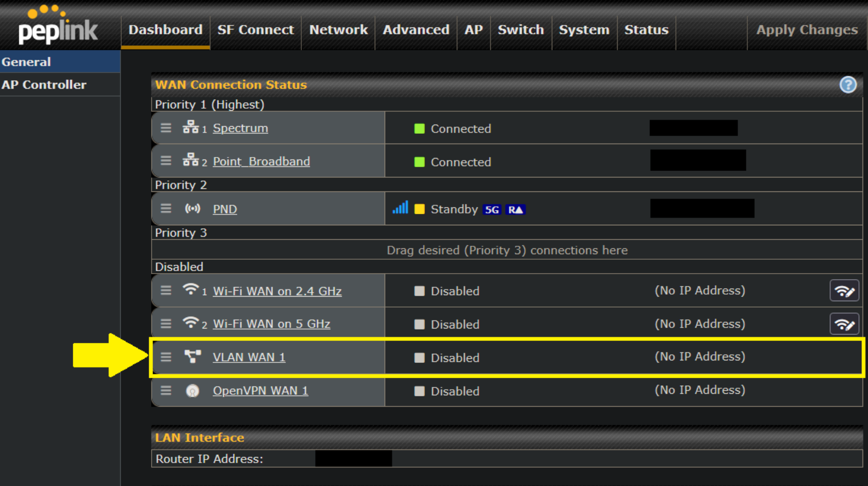
Task: Open the OpenVPN WAN 1 link
Action: (x=260, y=391)
